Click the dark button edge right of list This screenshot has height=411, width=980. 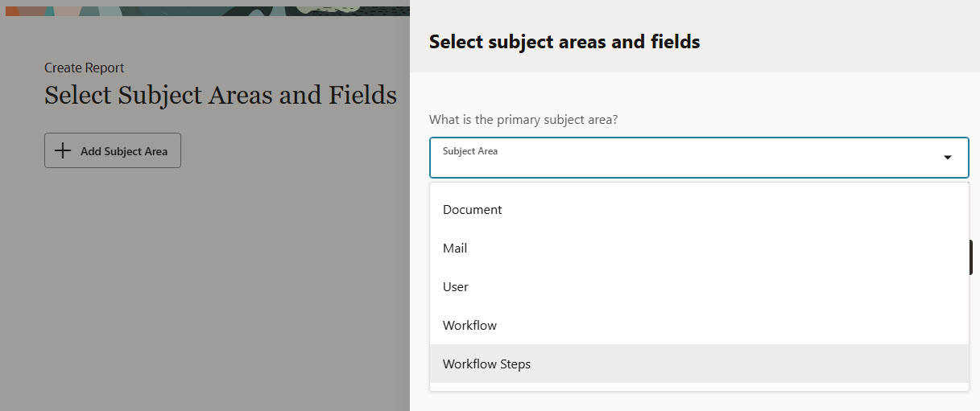point(970,257)
